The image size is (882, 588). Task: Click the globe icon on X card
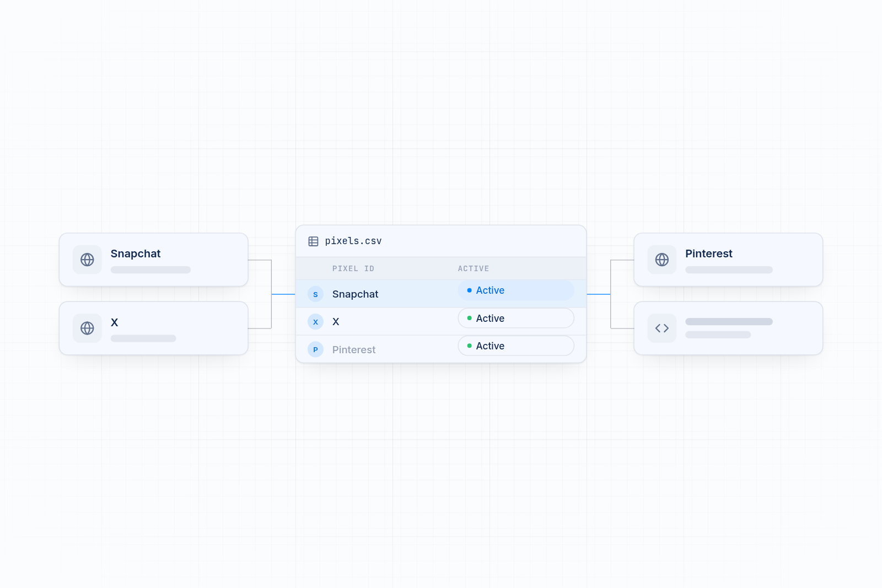tap(87, 328)
